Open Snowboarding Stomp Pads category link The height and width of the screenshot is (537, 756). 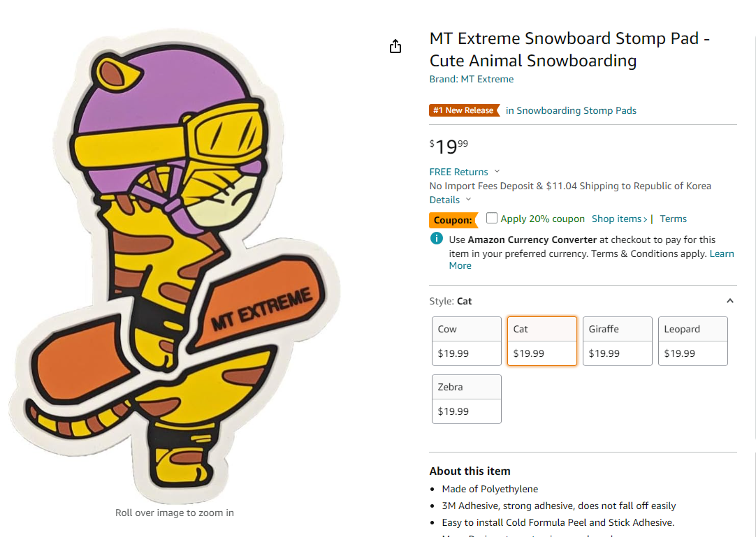(x=571, y=110)
